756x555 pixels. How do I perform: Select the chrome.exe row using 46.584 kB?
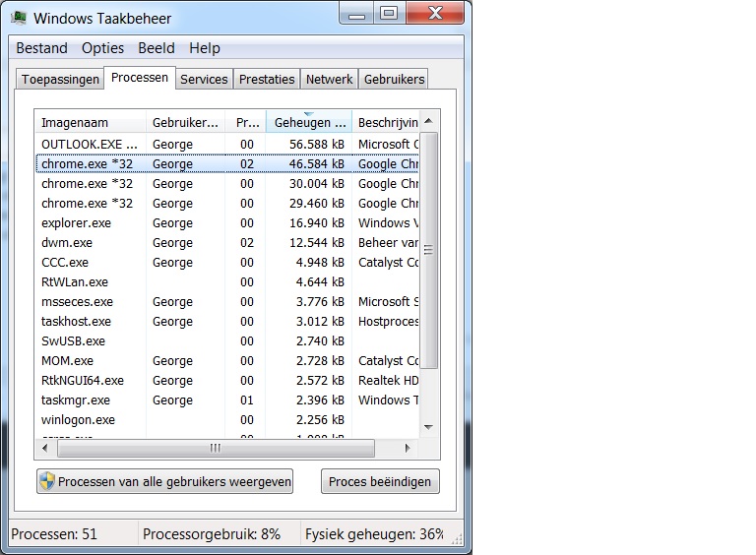coord(227,163)
